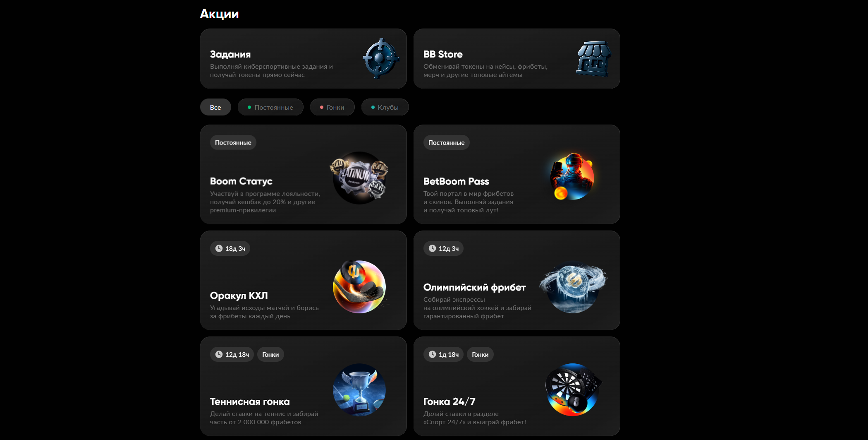The height and width of the screenshot is (440, 868).
Task: Click the crosshair target icon in Задания
Action: coord(380,58)
